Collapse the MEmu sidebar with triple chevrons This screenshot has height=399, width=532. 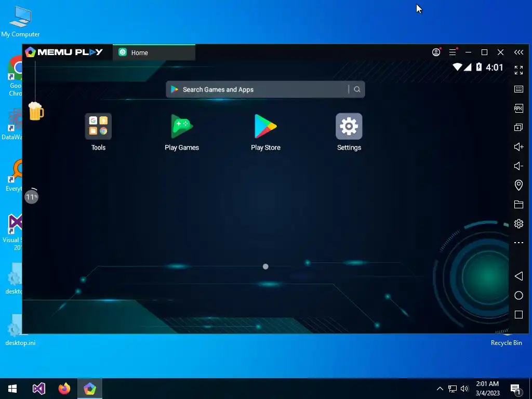click(x=518, y=52)
